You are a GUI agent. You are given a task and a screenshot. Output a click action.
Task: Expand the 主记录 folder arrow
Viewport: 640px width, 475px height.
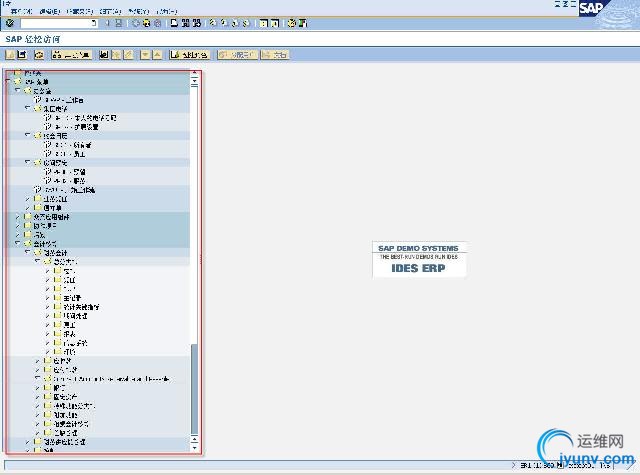[47, 298]
